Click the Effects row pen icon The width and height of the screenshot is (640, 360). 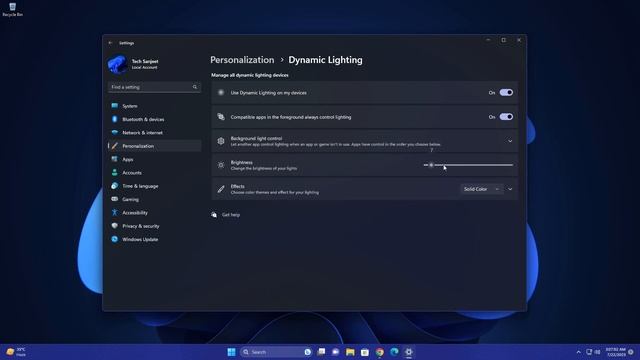click(221, 189)
